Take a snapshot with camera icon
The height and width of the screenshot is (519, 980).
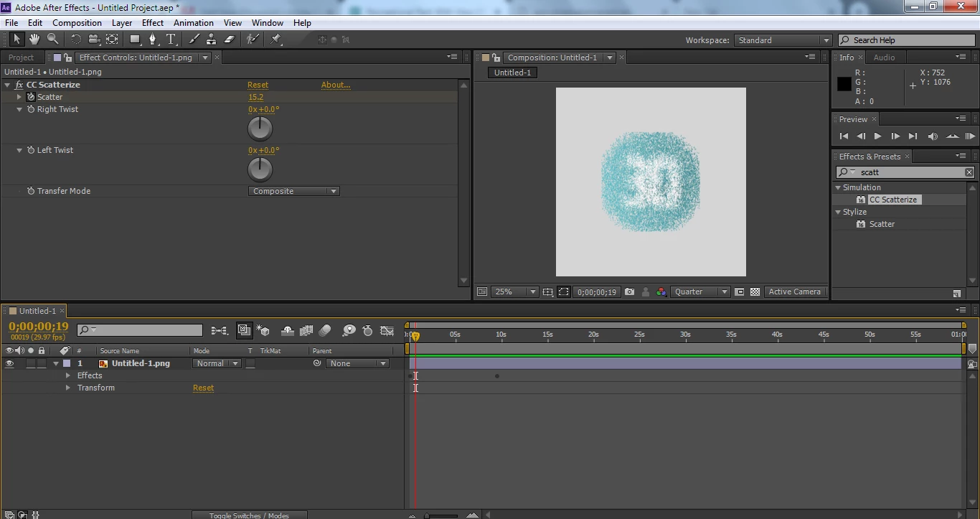629,292
